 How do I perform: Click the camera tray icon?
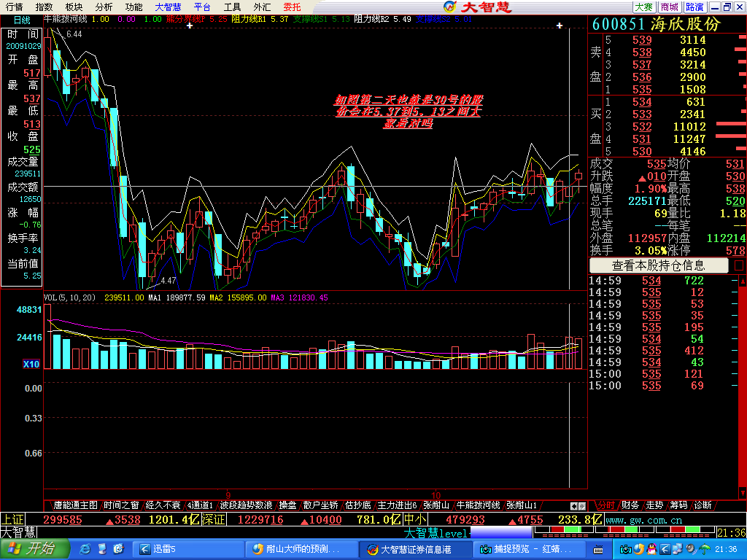(x=625, y=549)
